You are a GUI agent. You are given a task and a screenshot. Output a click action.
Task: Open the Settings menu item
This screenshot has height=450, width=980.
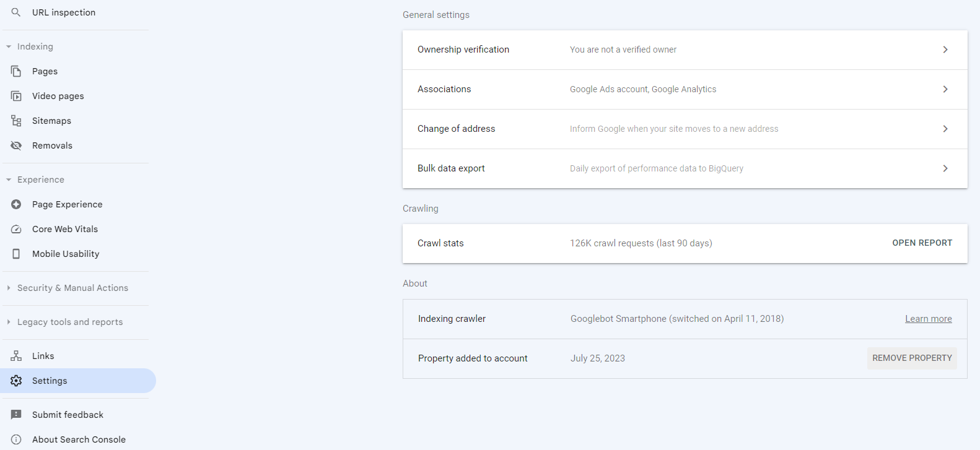[50, 381]
